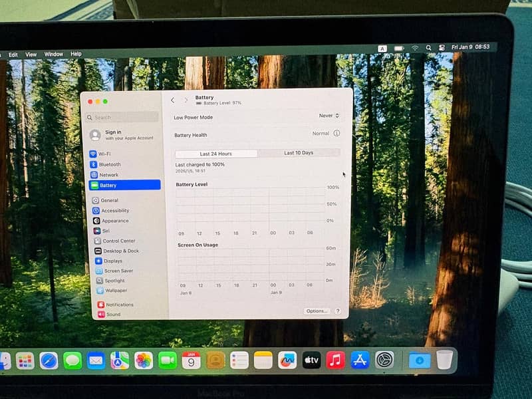This screenshot has height=399, width=532.
Task: Open Wi-Fi settings in sidebar
Action: [x=104, y=154]
